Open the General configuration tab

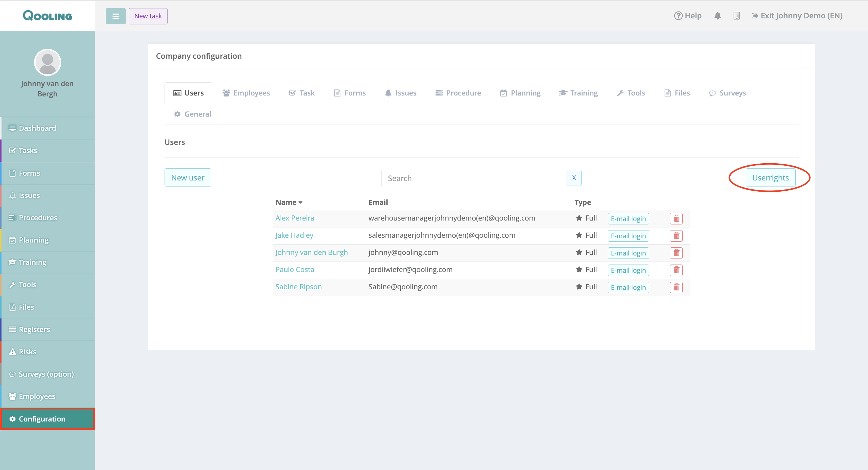[x=193, y=114]
